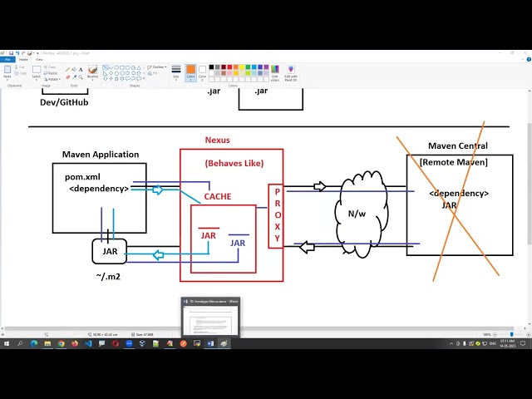Pick the yellow color in the palette

[x=242, y=67]
